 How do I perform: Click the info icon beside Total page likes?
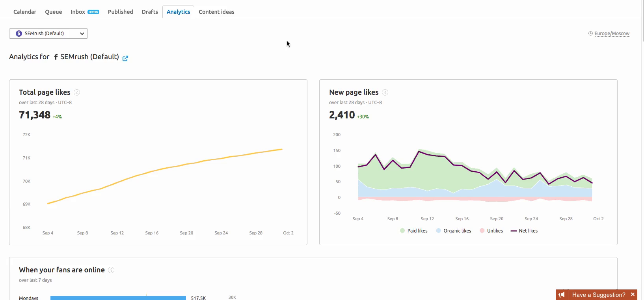[x=77, y=92]
